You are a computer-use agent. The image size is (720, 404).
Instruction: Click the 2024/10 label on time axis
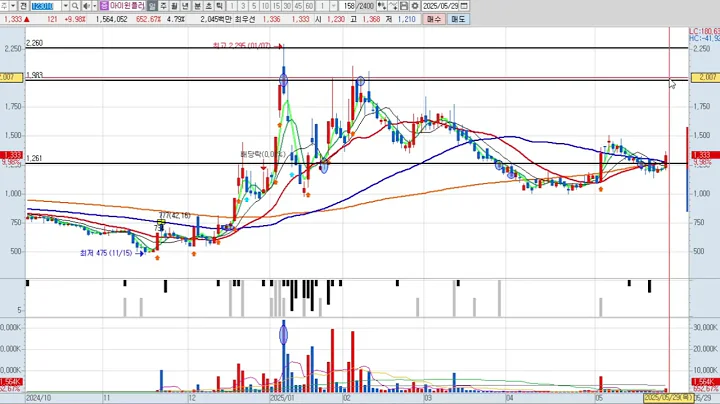[x=38, y=398]
